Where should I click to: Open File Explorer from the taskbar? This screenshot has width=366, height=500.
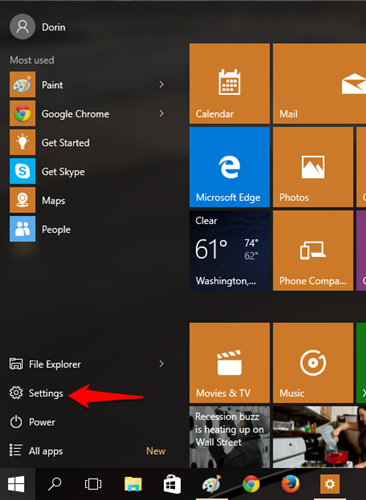(133, 484)
